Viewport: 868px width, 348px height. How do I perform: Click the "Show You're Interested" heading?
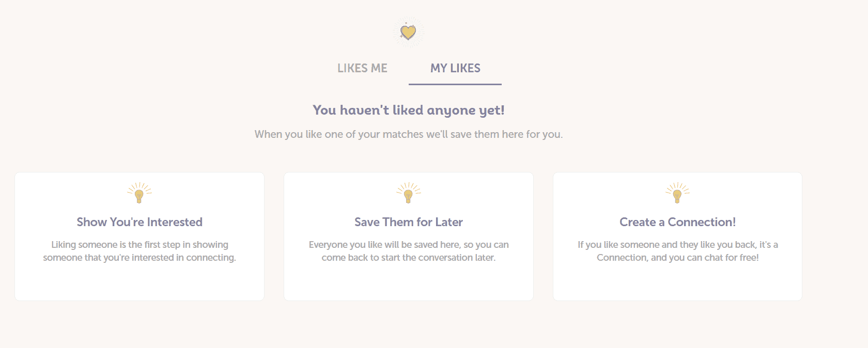click(x=139, y=222)
